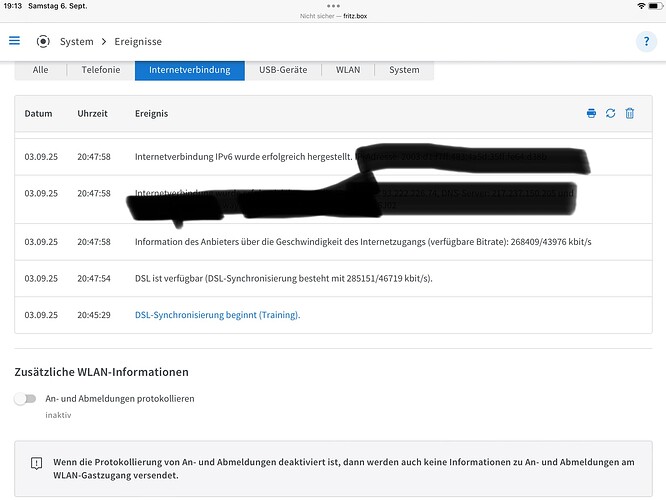
Task: Click the WiFi status icon
Action: (627, 6)
